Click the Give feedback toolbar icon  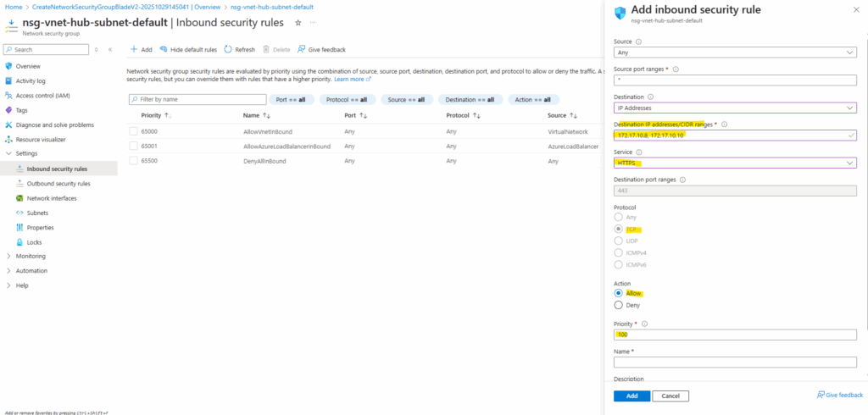302,50
